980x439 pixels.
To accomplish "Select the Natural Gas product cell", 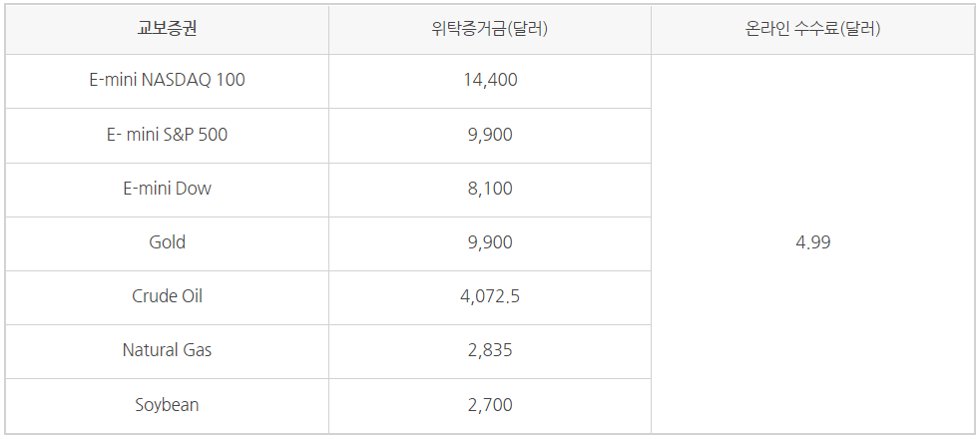I will tap(167, 350).
